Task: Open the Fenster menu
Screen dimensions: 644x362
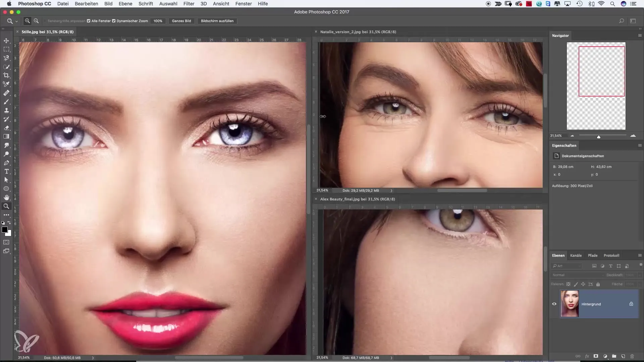Action: pyautogui.click(x=244, y=4)
